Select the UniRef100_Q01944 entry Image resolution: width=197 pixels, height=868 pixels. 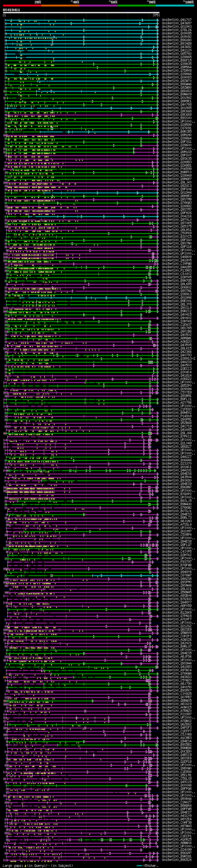(x=176, y=193)
